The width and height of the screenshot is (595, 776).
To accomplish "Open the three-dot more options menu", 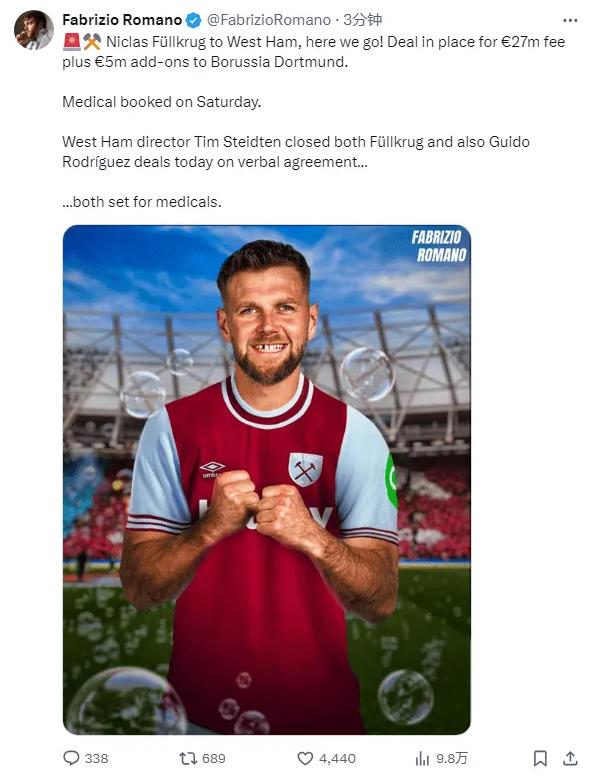I will click(x=570, y=20).
